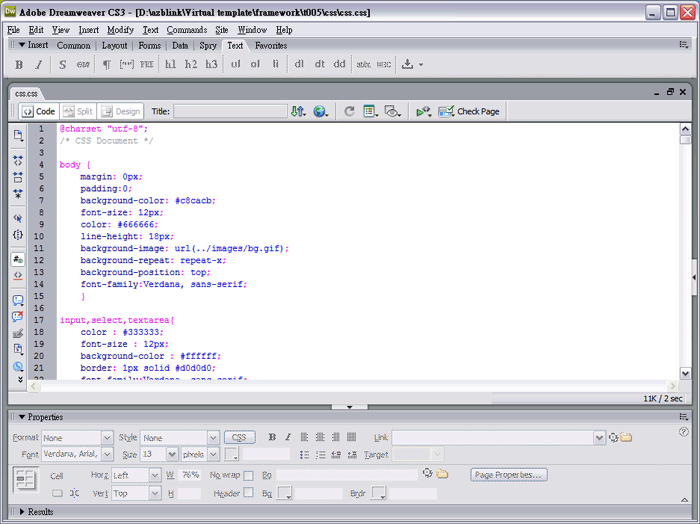Viewport: 700px width, 524px height.
Task: Click the Refresh Design View icon
Action: coord(349,112)
